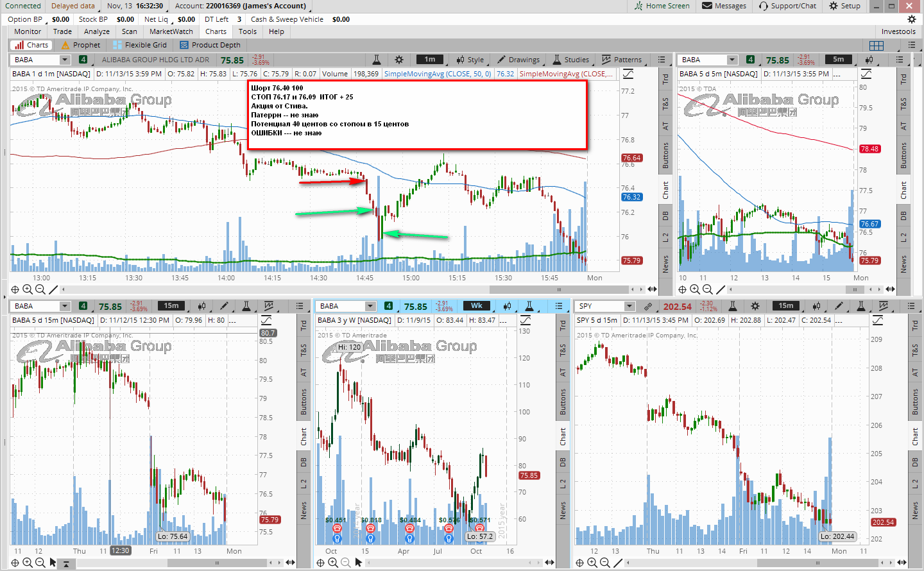The width and height of the screenshot is (924, 571).
Task: Switch to the Scan tab
Action: coord(130,31)
